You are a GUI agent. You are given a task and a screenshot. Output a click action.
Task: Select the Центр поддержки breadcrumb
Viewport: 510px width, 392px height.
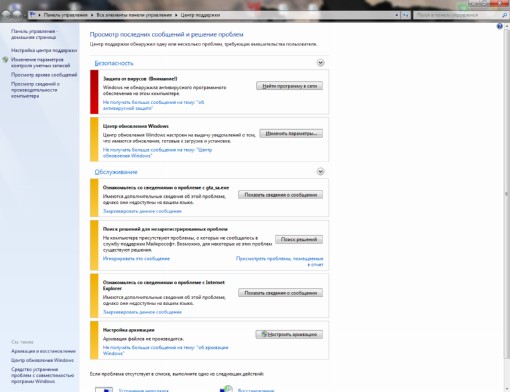click(200, 15)
